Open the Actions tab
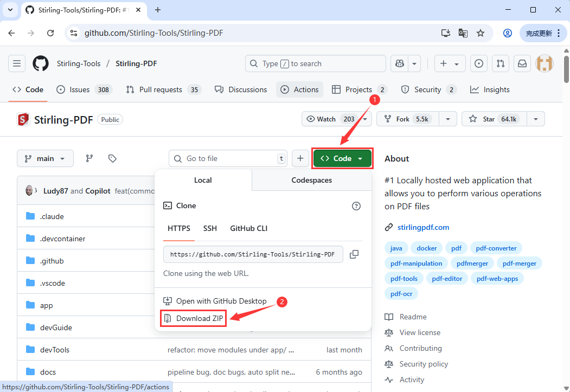This screenshot has width=570, height=392. click(x=300, y=89)
